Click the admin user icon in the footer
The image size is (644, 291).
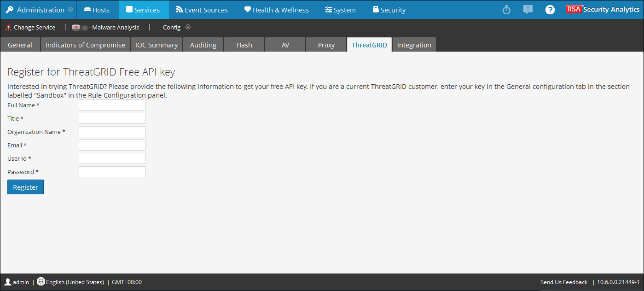click(7, 282)
